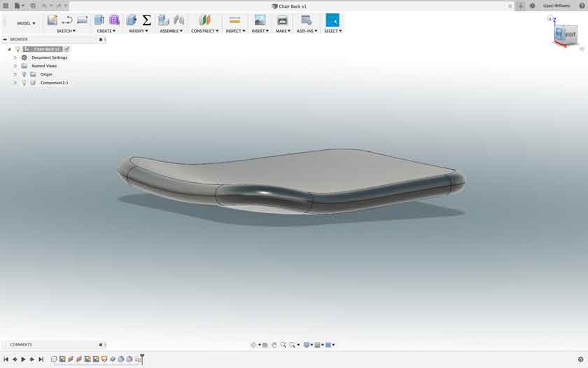
Task: Select the Line sketch tool icon
Action: 67,20
